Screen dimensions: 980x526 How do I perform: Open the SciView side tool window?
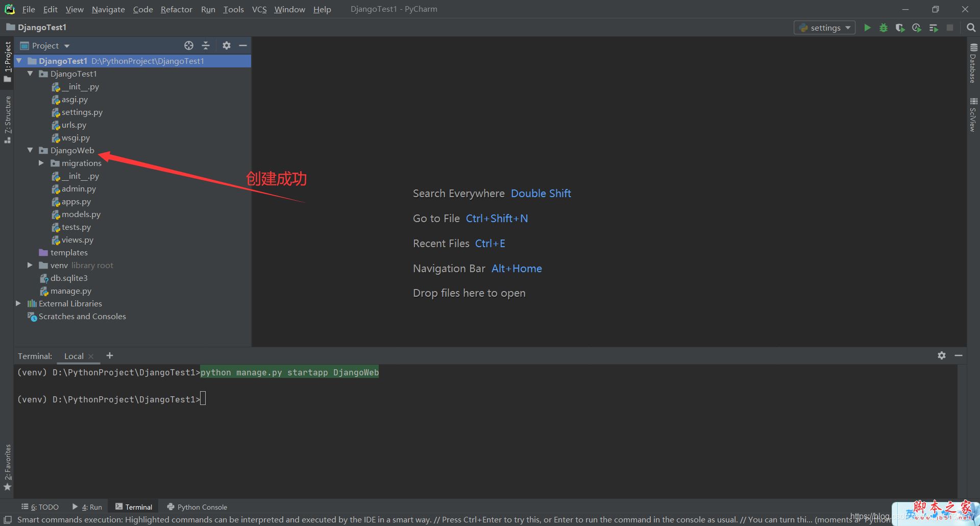tap(973, 115)
